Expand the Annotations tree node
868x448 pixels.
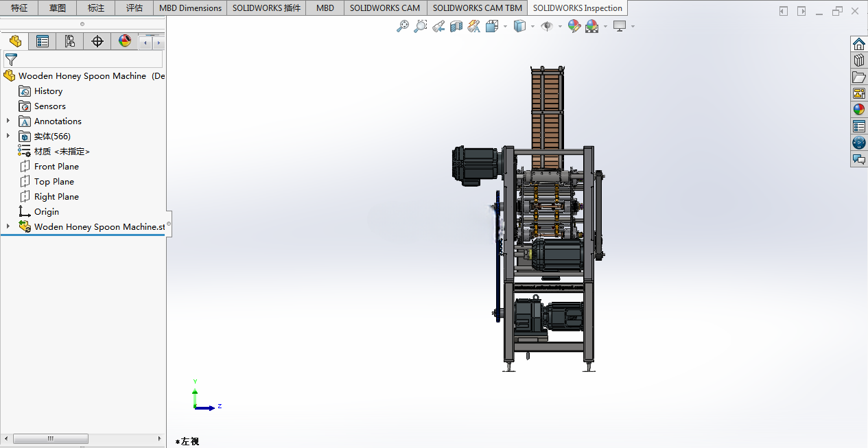click(x=8, y=121)
